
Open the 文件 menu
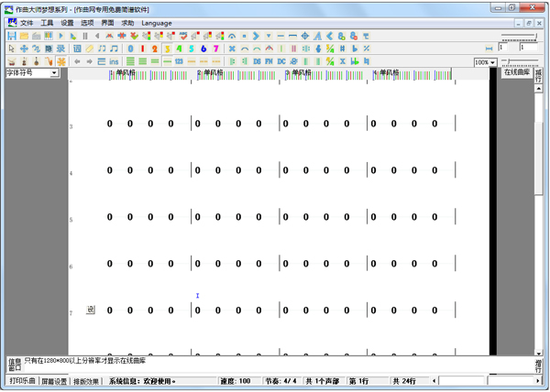27,23
